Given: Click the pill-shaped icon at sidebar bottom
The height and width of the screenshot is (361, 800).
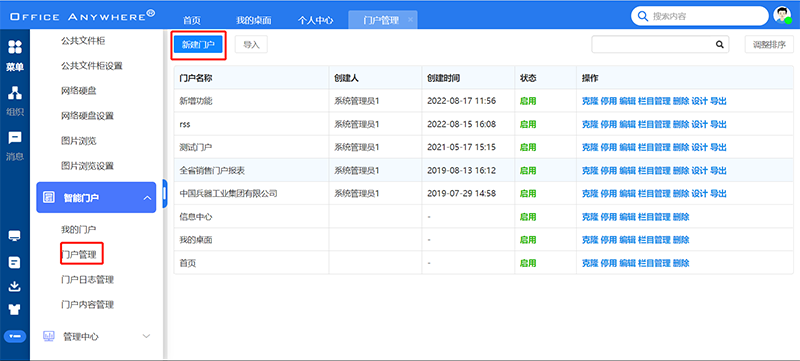Looking at the screenshot, I should point(15,336).
